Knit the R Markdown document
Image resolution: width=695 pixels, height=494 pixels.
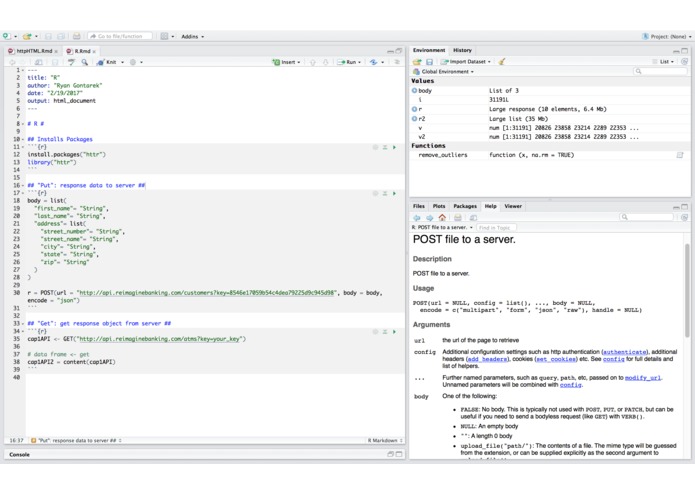click(x=107, y=62)
